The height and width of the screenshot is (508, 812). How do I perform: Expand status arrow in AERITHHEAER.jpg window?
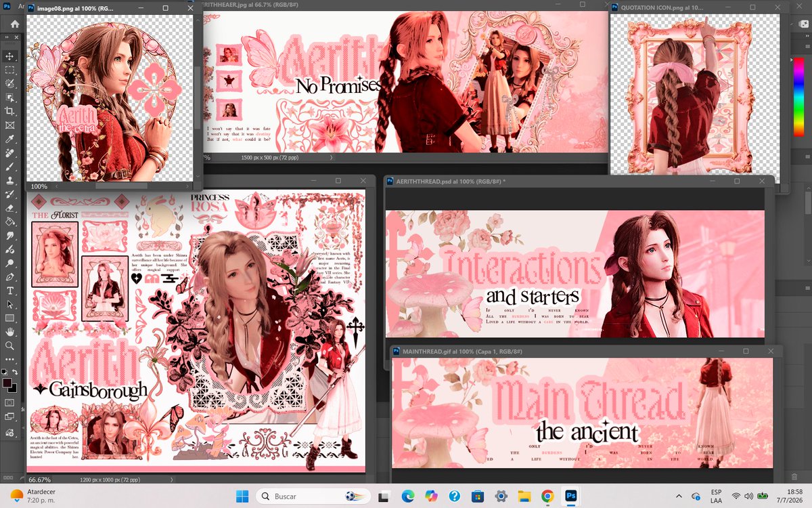(331, 156)
